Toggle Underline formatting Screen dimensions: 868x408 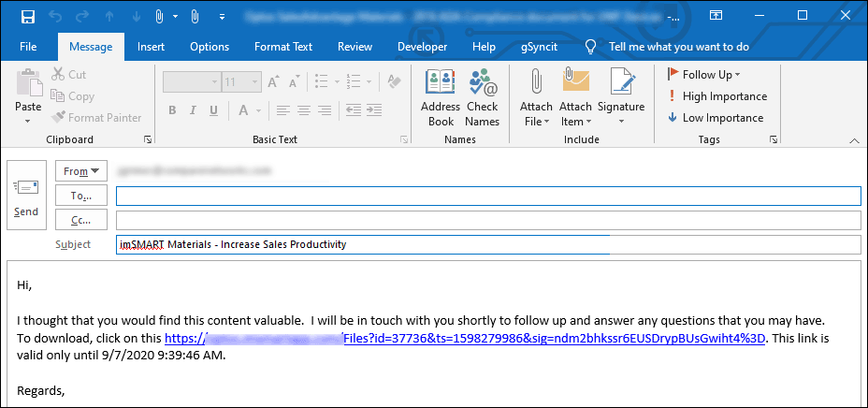point(213,110)
